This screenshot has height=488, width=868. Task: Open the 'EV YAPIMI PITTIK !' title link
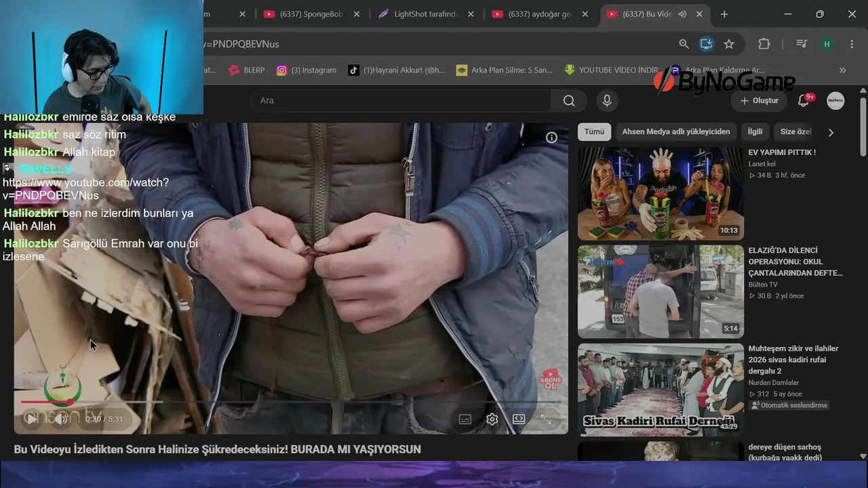(x=782, y=152)
